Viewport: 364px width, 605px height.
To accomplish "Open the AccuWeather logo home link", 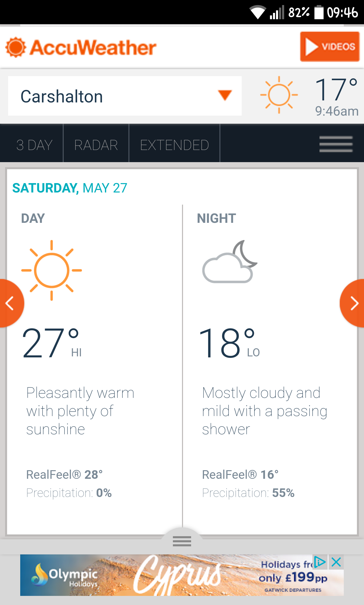I will pos(81,47).
